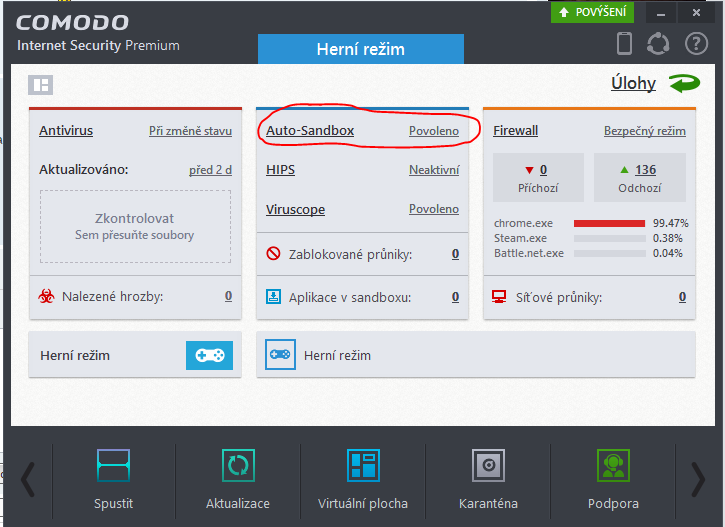Screen dimensions: 725x527
Task: Change Auto-Sandbox state 'Povoleno'
Action: (434, 131)
